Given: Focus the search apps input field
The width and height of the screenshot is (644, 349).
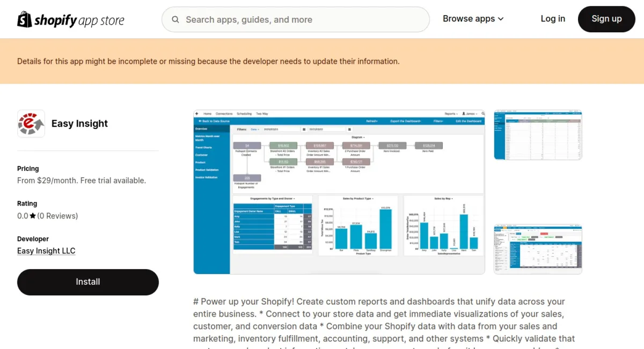Looking at the screenshot, I should (296, 19).
